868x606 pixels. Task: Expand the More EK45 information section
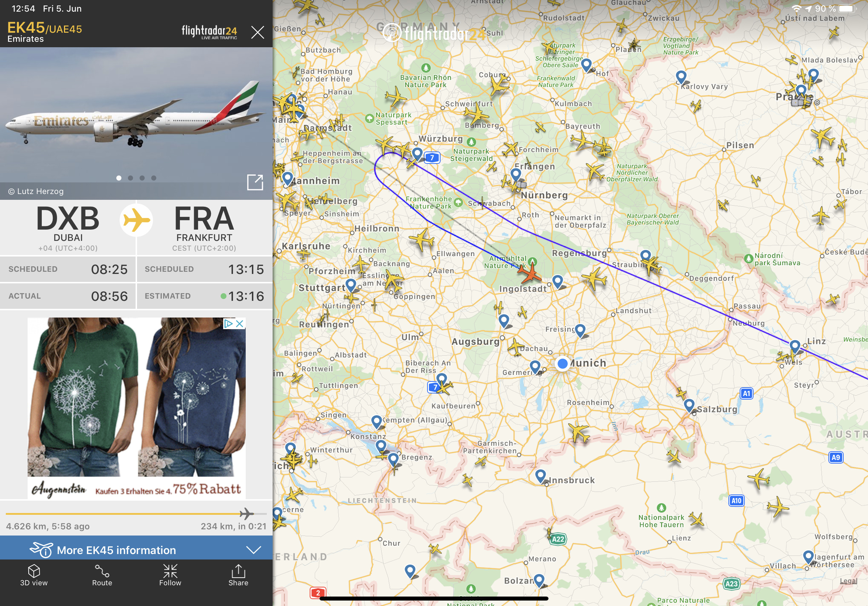pos(136,549)
